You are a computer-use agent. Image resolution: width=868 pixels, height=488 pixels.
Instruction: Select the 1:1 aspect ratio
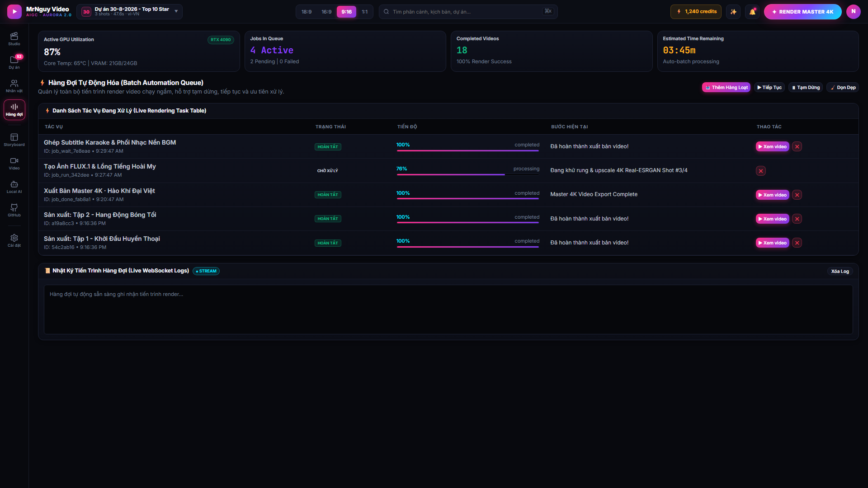coord(364,12)
